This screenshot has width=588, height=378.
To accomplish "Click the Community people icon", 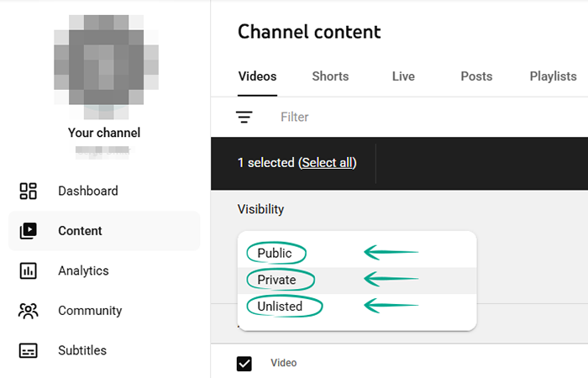I will tap(28, 311).
